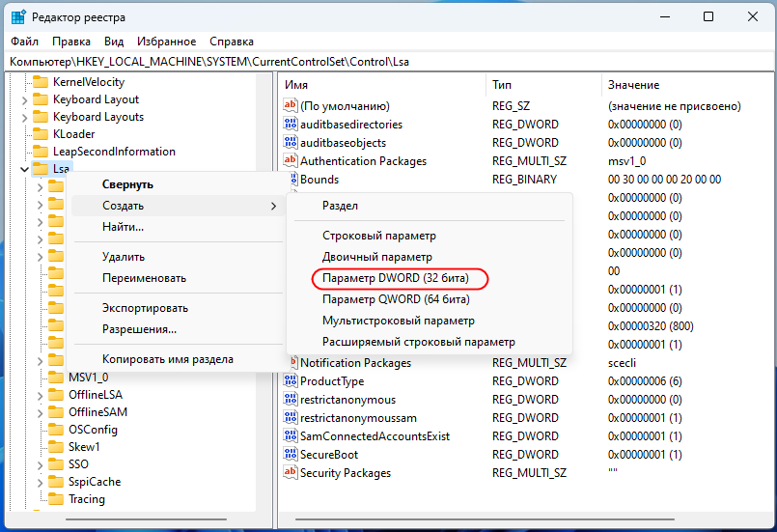The image size is (777, 532).
Task: Sort values by the Имя column header
Action: (x=381, y=85)
